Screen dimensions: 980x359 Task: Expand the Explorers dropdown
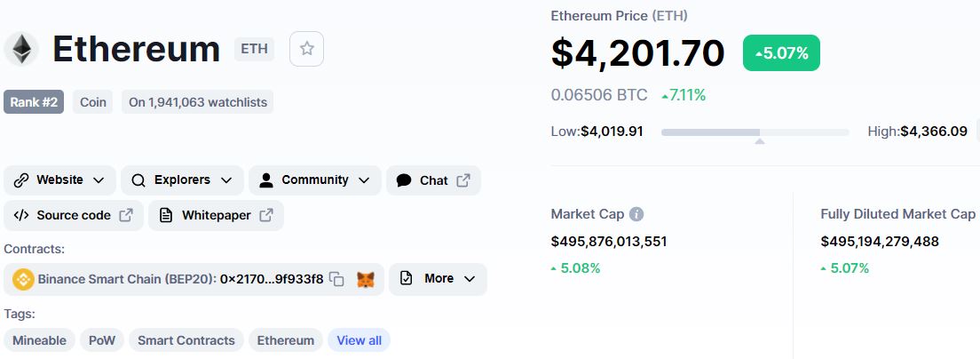182,180
